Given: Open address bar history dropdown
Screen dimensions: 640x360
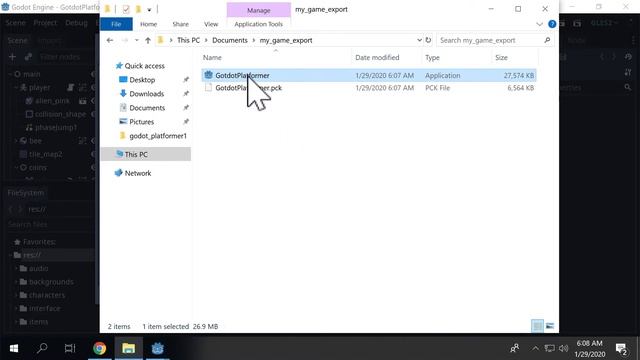Looking at the screenshot, I should pyautogui.click(x=419, y=40).
